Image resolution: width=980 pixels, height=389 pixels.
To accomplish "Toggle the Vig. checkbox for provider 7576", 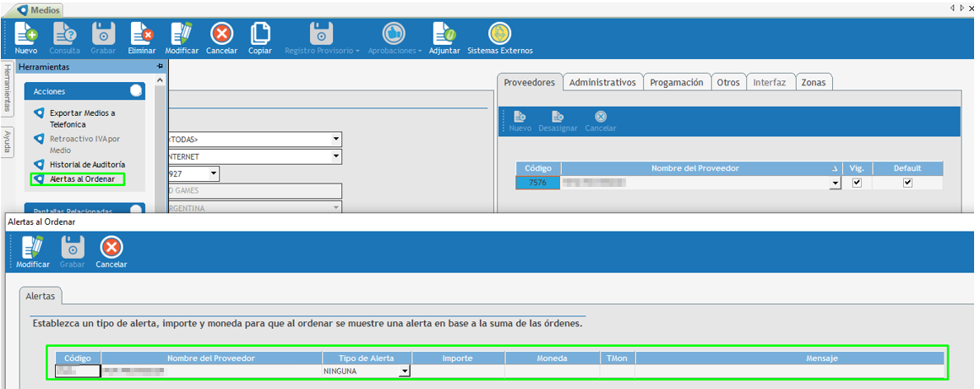I will pyautogui.click(x=857, y=183).
